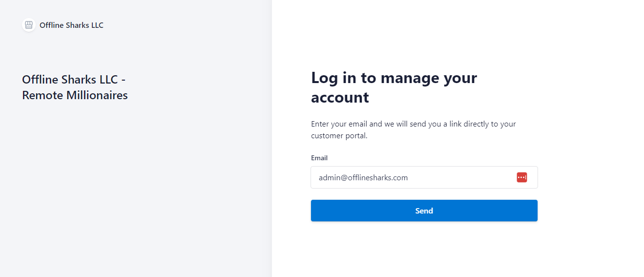Click the word 'account' in the heading
The image size is (644, 277).
point(340,97)
